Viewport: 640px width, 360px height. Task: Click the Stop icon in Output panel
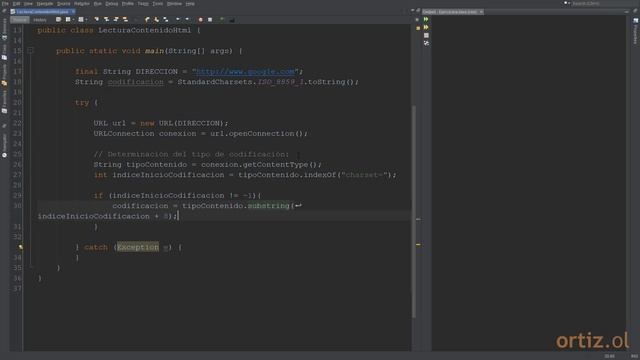coord(426,35)
